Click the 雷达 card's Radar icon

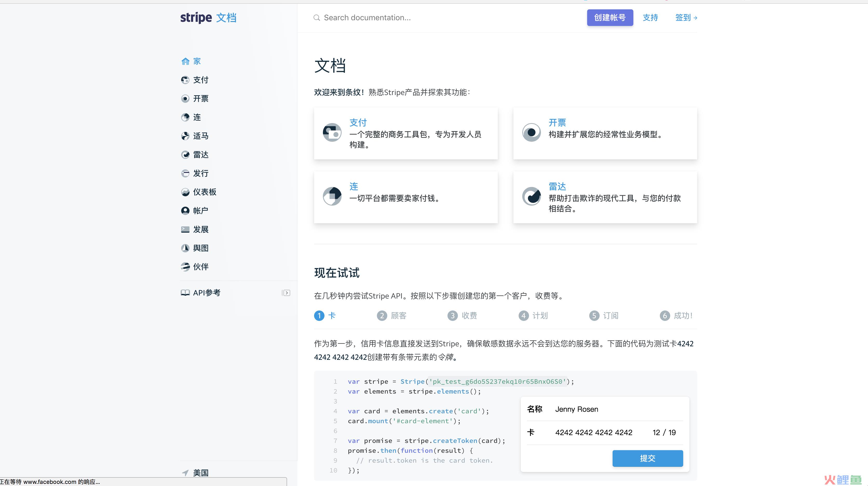(531, 196)
